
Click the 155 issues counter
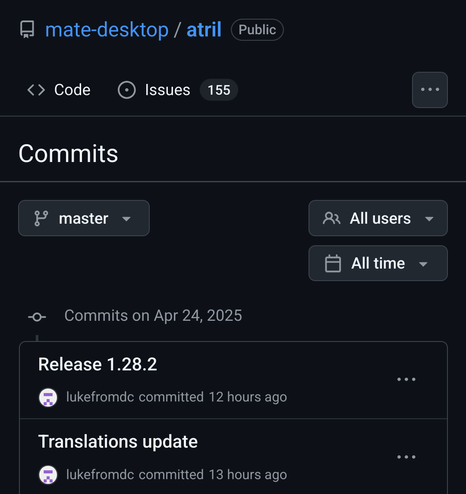219,90
